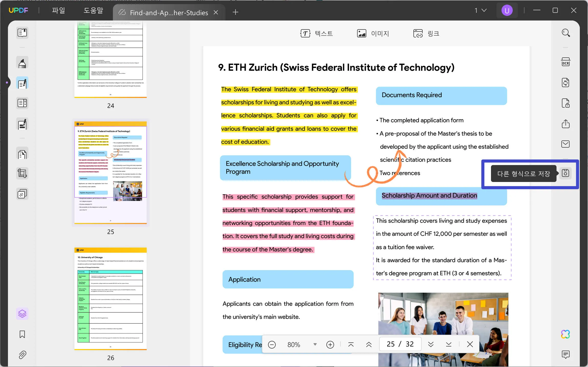
Task: Send file by email envelope icon
Action: [x=565, y=144]
